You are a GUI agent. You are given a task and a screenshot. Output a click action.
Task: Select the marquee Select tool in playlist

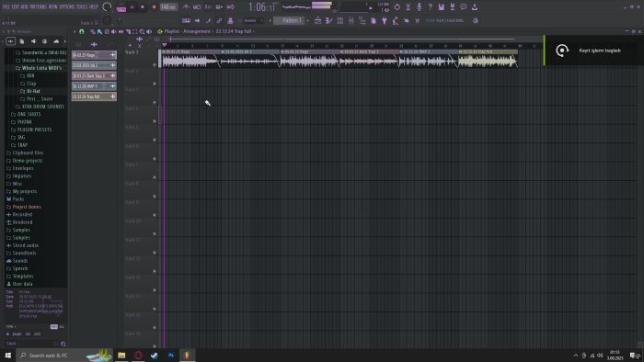134,31
